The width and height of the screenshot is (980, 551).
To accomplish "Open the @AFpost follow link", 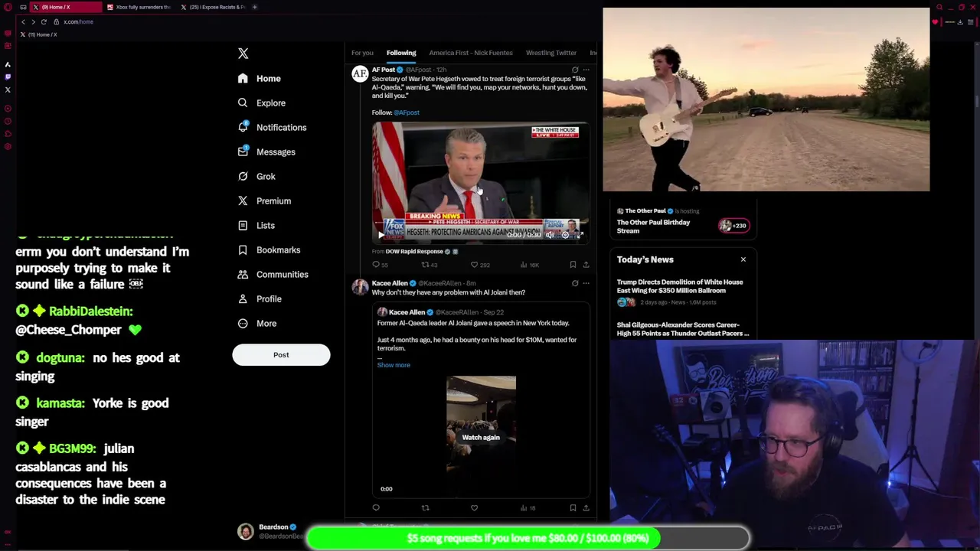I will click(x=407, y=112).
